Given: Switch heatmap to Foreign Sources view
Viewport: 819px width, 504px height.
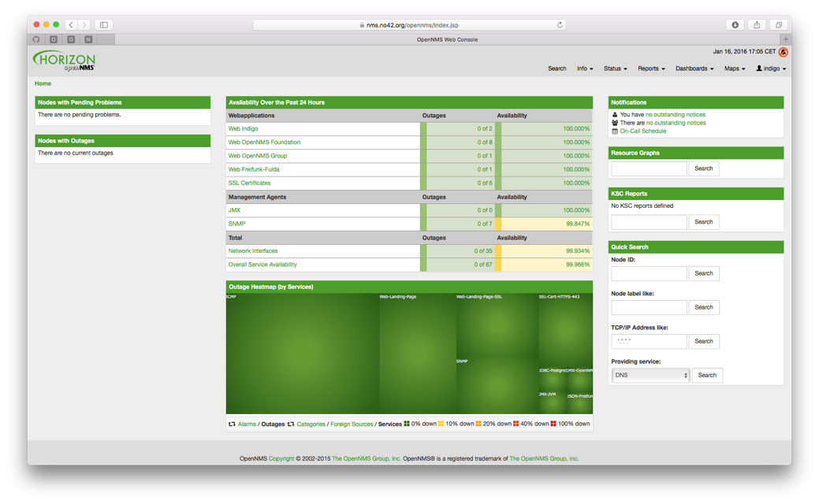Looking at the screenshot, I should click(x=352, y=424).
